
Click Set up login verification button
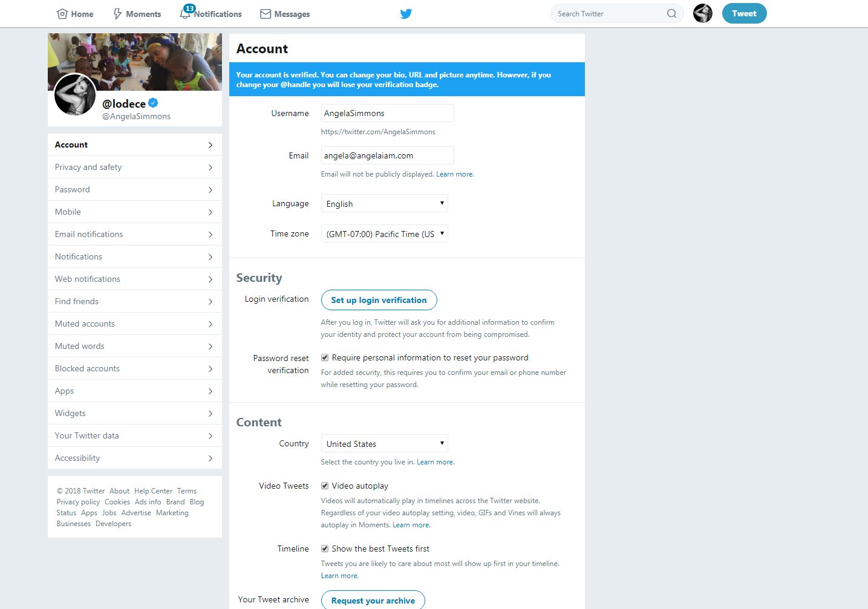[379, 300]
